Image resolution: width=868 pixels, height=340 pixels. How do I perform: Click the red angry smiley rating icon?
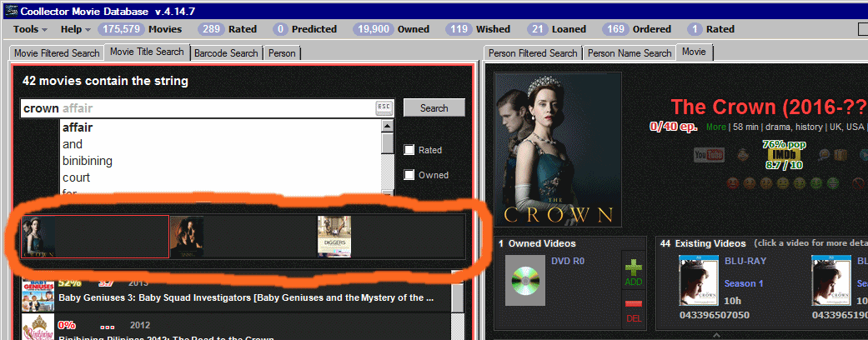(x=732, y=183)
